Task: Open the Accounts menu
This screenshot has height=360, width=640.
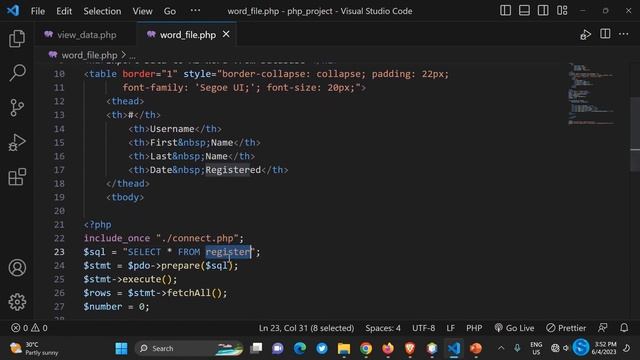Action: tap(17, 268)
